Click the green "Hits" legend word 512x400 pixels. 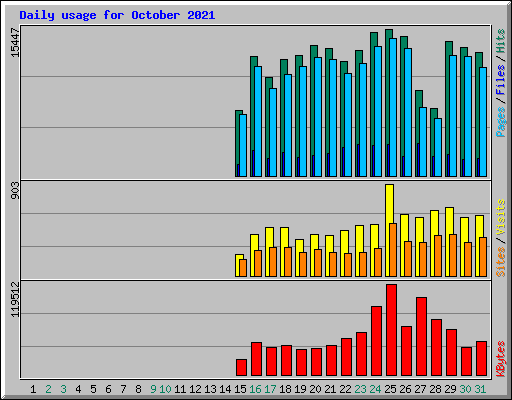[x=501, y=41]
